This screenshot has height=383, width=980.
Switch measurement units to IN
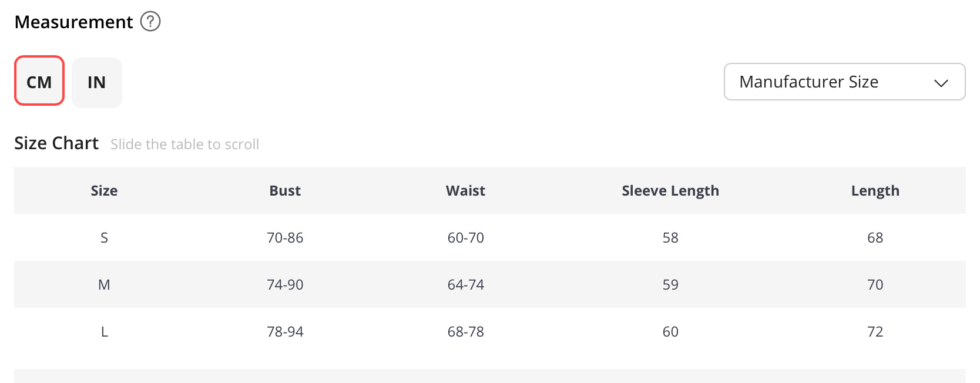(x=97, y=83)
